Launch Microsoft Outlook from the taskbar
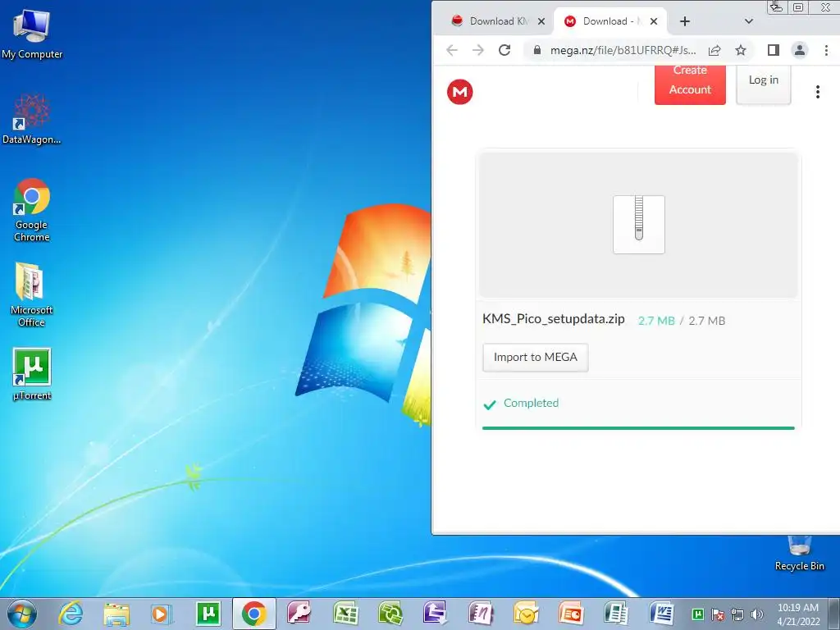The height and width of the screenshot is (630, 840). (526, 614)
